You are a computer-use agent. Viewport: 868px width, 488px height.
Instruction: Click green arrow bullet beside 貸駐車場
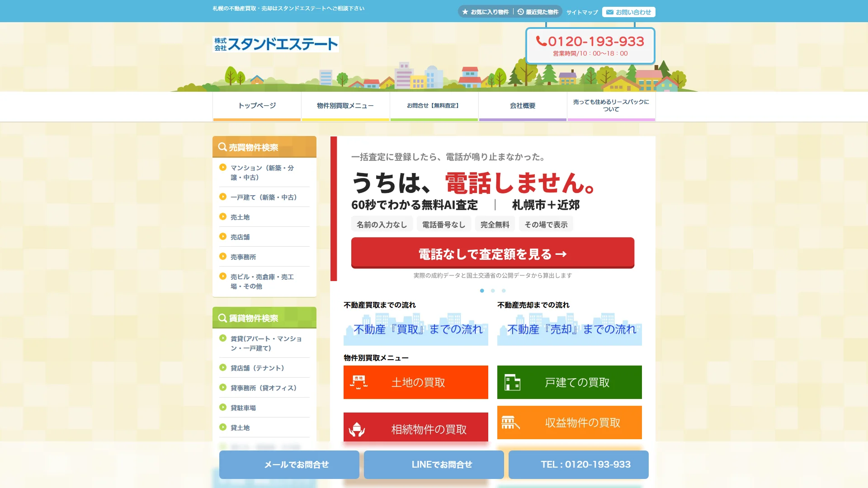click(223, 407)
